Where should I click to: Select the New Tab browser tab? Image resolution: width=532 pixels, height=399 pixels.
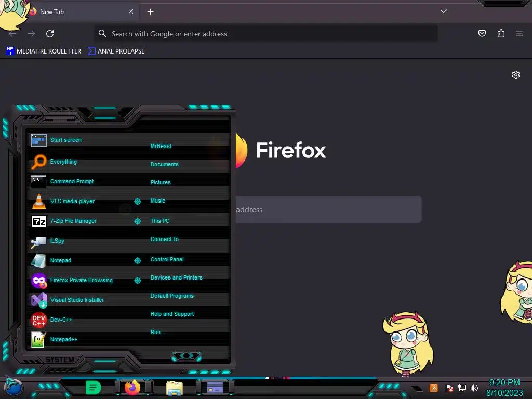82,12
